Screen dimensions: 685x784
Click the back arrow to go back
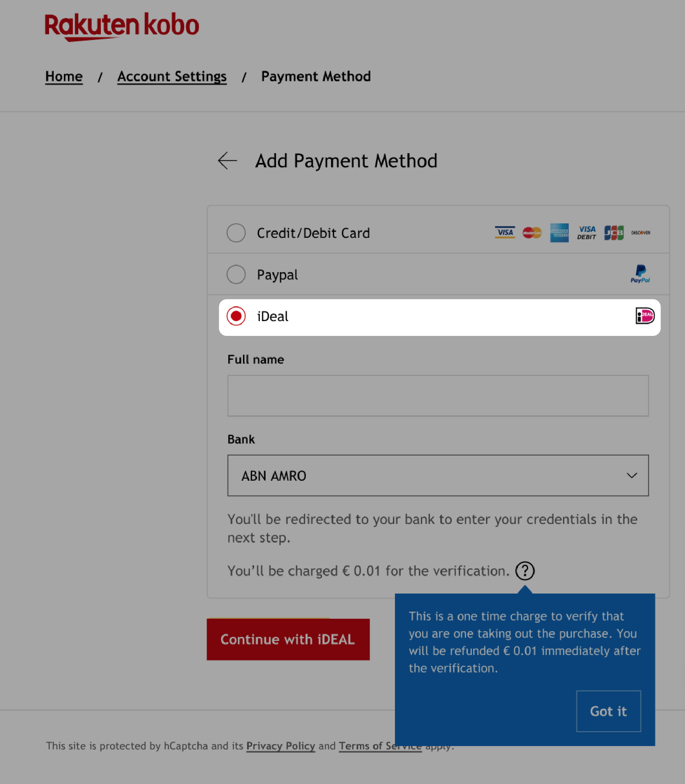[x=228, y=161]
